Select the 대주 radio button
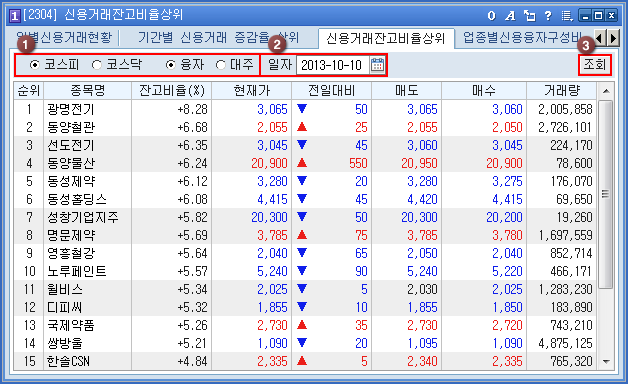628x384 pixels. [221, 65]
